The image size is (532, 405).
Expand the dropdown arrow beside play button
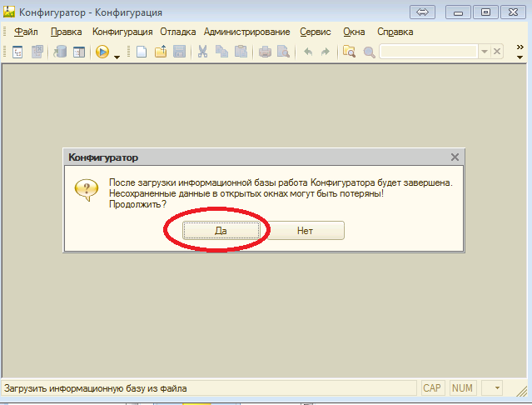click(117, 55)
